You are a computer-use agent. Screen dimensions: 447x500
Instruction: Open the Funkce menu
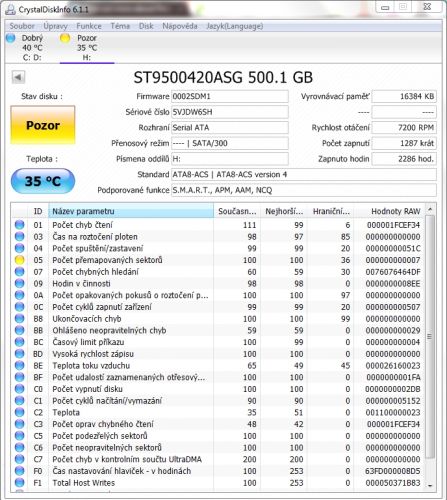(89, 26)
